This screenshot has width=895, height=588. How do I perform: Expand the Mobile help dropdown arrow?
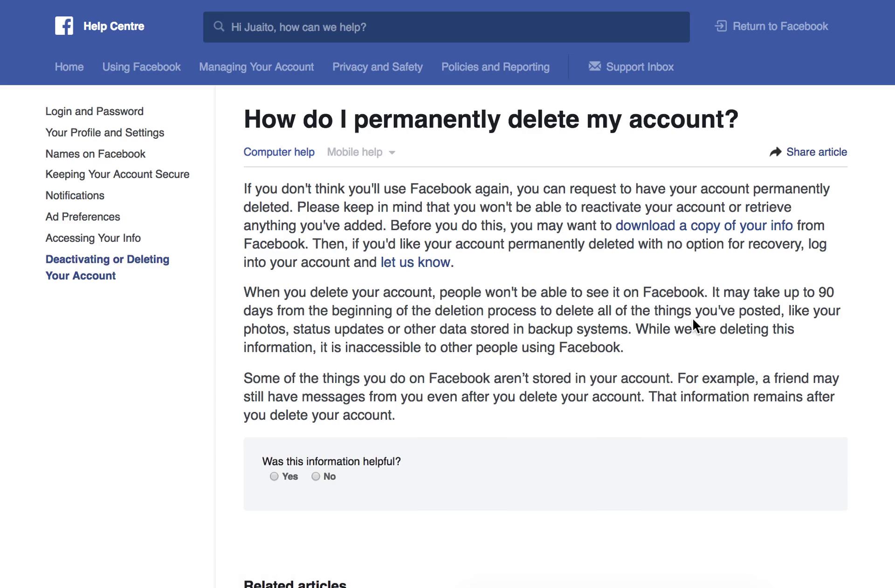click(392, 153)
